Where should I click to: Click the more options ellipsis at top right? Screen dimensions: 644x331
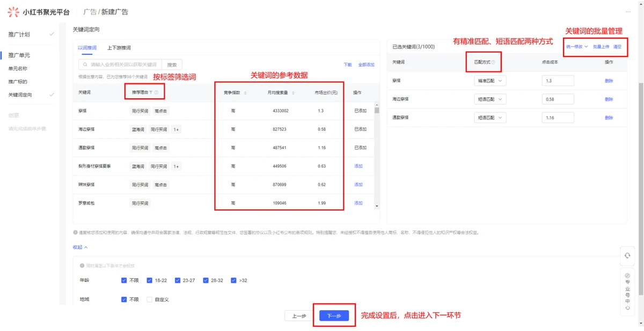(628, 12)
